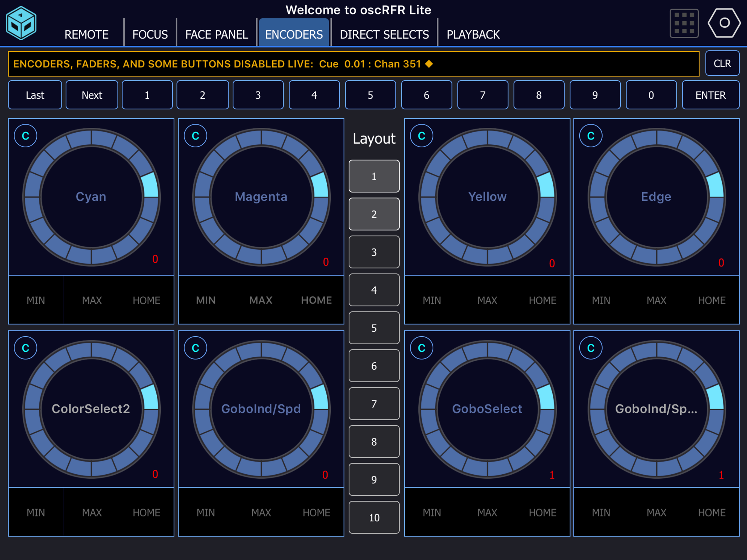Screen dimensions: 747x560
Task: Switch to the DIRECT SELECTS tab
Action: click(384, 34)
